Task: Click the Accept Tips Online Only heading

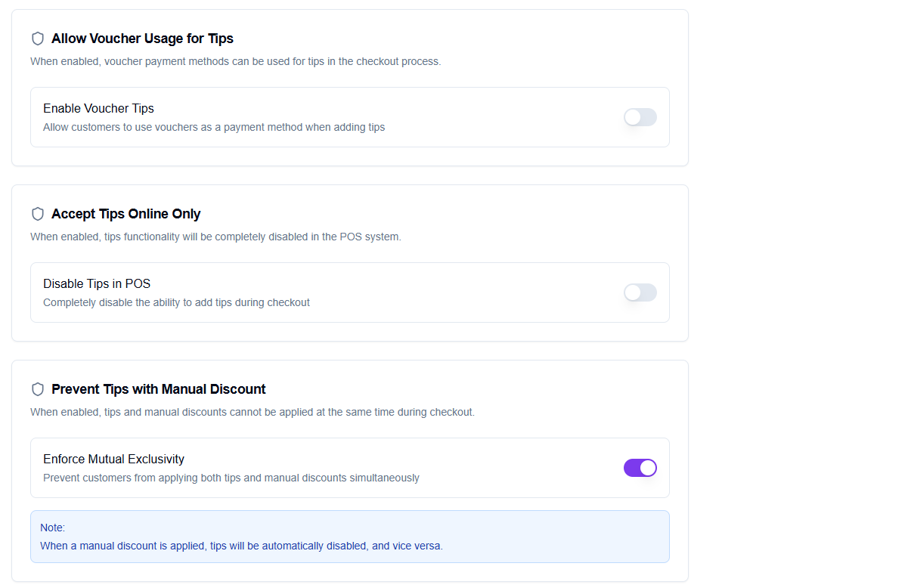Action: (x=126, y=214)
